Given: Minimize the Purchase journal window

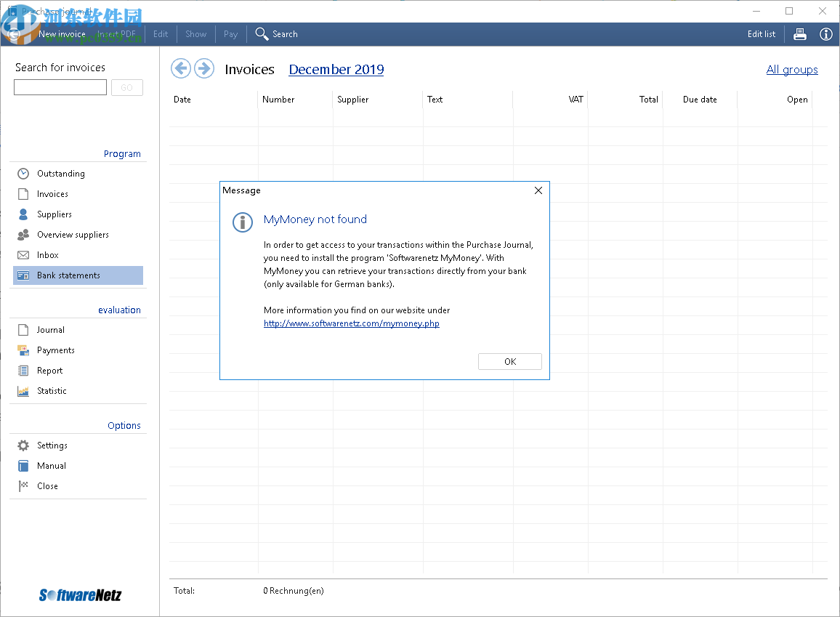Looking at the screenshot, I should click(756, 11).
